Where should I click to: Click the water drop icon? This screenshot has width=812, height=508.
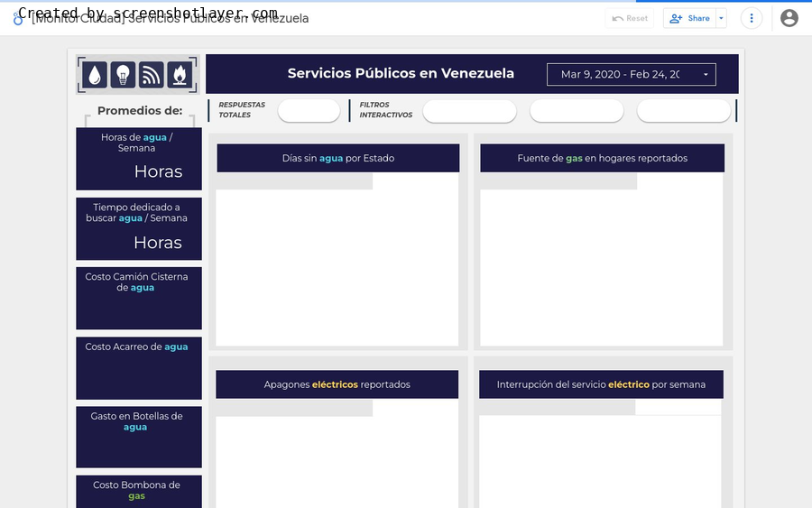click(x=94, y=75)
